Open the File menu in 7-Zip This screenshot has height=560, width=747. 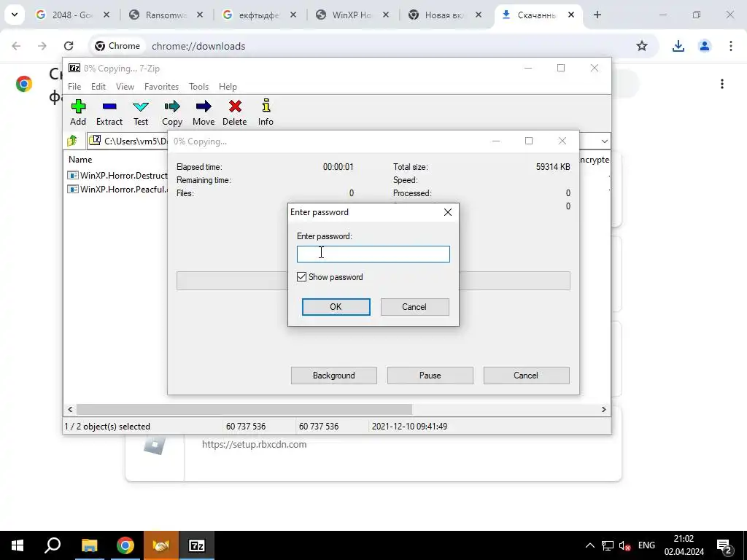74,87
